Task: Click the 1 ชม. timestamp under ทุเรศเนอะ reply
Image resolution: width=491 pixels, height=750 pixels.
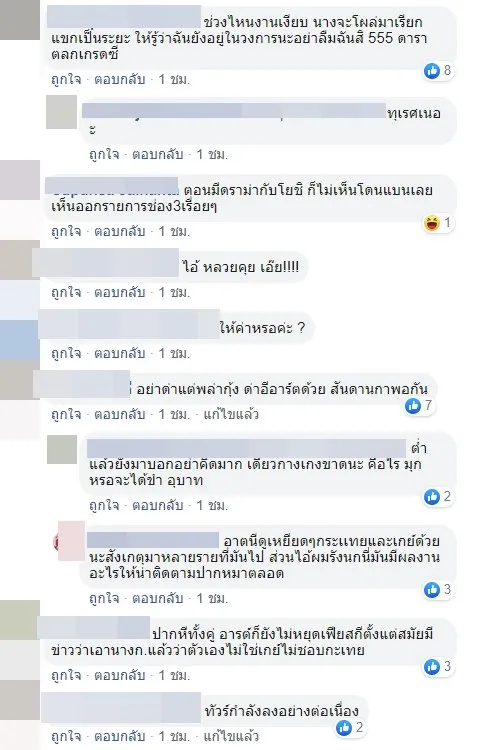Action: (212, 154)
